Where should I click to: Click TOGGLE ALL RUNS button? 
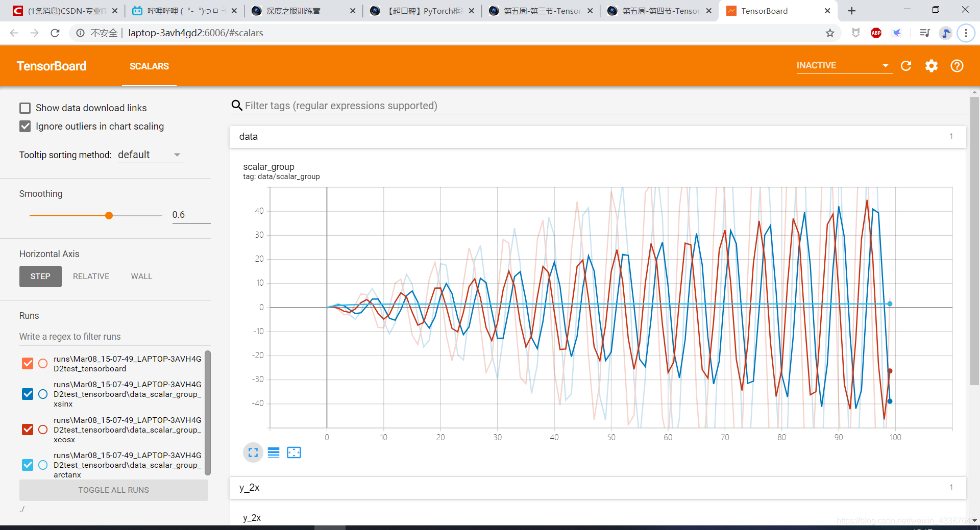(114, 490)
